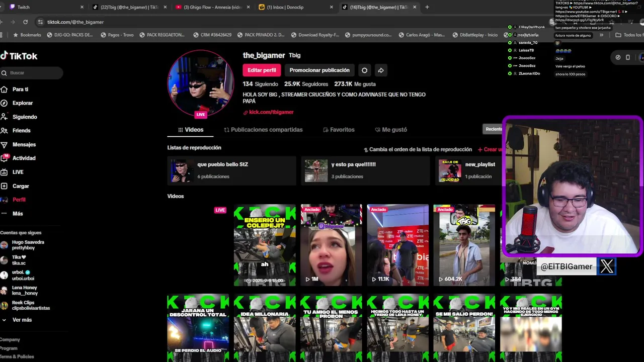Open pinned video with 1M views
Viewport: 644px width, 362px height.
(x=331, y=245)
